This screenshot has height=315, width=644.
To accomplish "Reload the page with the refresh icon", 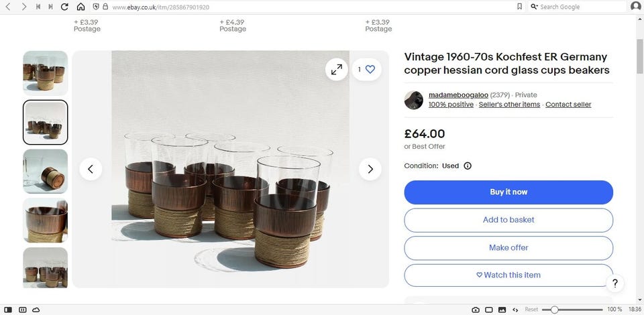I will click(x=64, y=7).
